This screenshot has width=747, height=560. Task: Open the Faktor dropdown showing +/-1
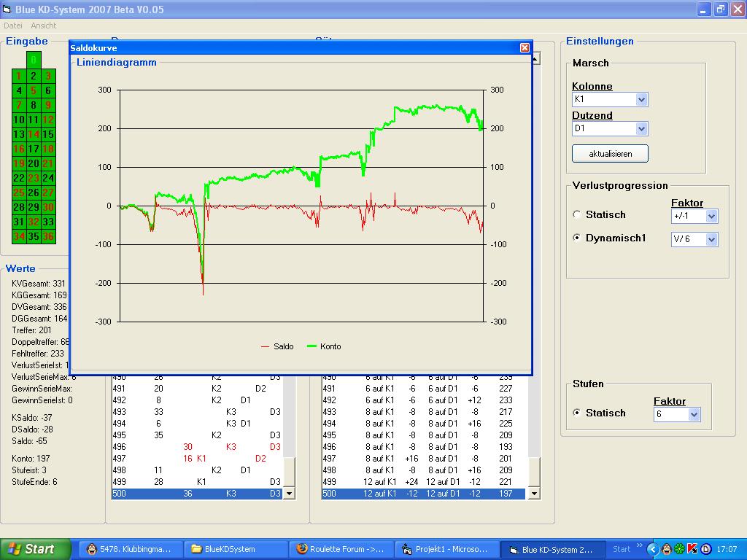[x=711, y=216]
